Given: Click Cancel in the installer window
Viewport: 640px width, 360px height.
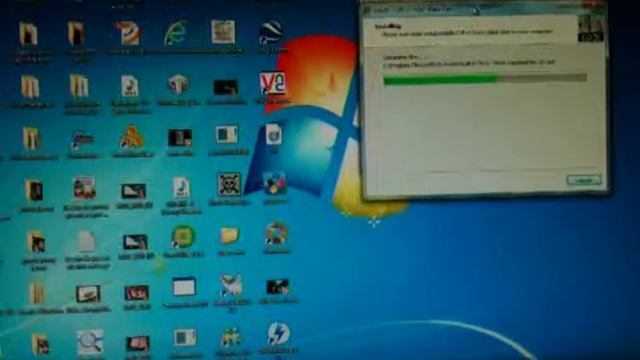Looking at the screenshot, I should (x=584, y=180).
